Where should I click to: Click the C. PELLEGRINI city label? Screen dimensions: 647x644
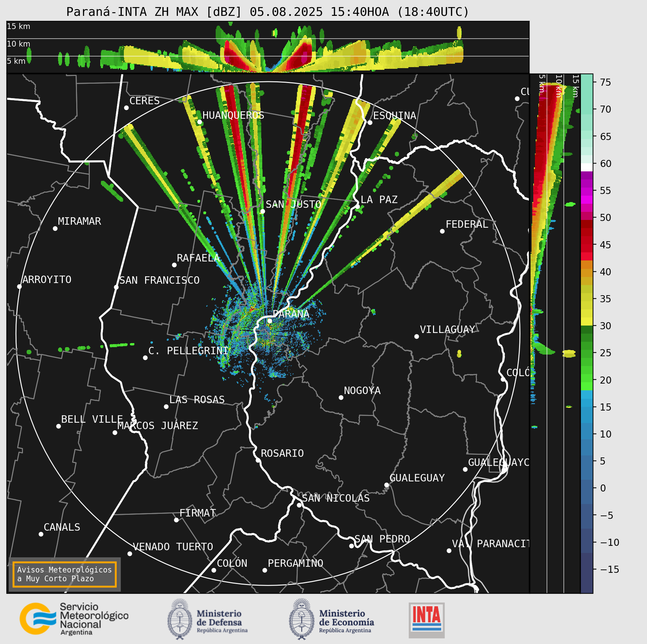(188, 351)
